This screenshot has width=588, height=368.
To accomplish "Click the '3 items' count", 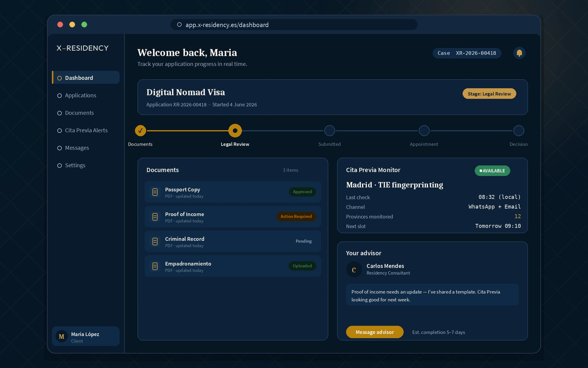I will 290,170.
